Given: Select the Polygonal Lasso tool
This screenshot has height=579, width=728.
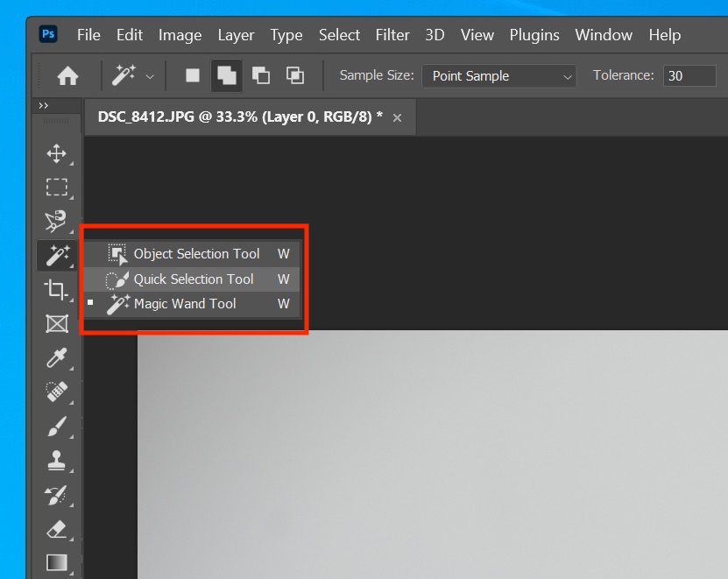Looking at the screenshot, I should pyautogui.click(x=57, y=221).
